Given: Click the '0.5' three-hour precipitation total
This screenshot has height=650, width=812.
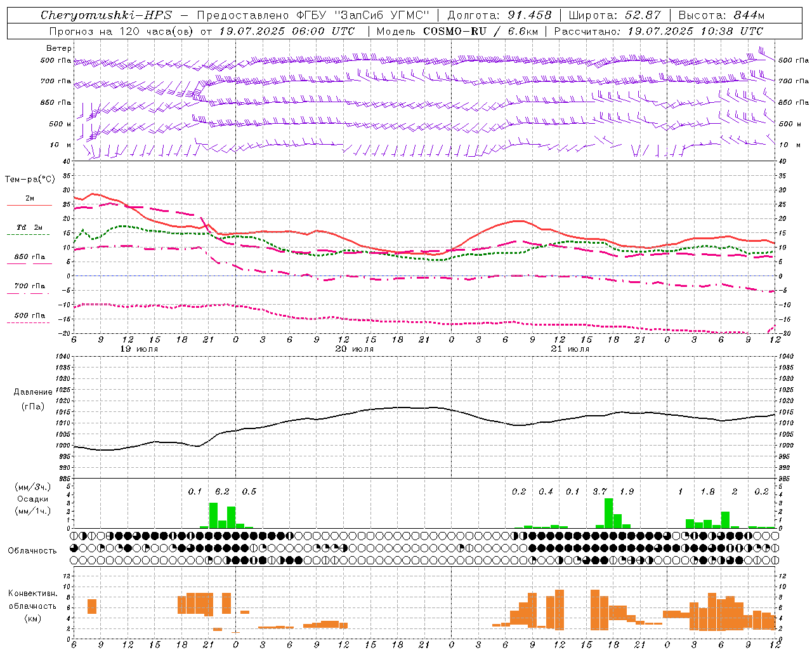Looking at the screenshot, I should (249, 492).
